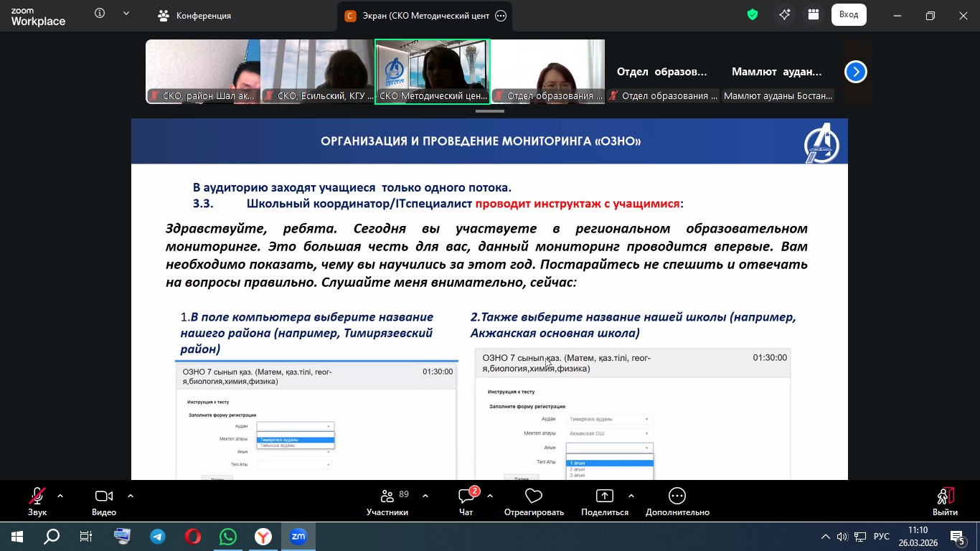This screenshot has height=551, width=980.
Task: Expand the share options arrow next to Поделиться
Action: [x=631, y=496]
